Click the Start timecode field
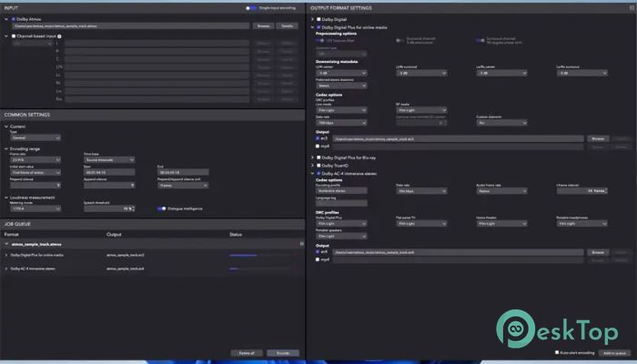This screenshot has width=637, height=364. [x=109, y=172]
